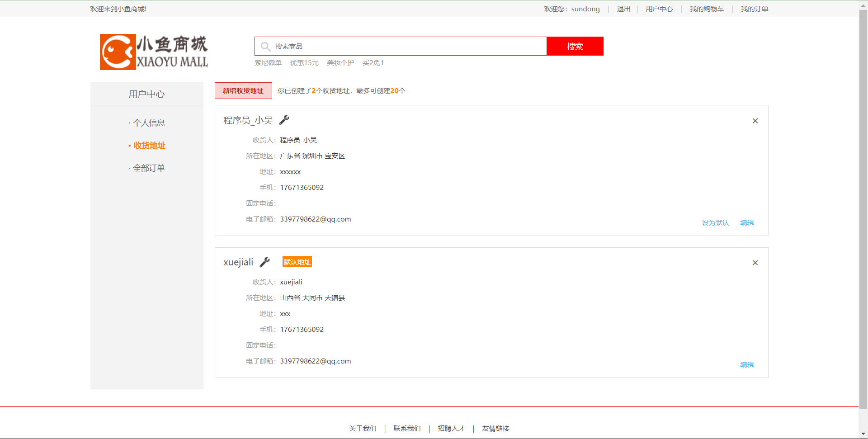
Task: Click phone 17671365092 in xuejiali address
Action: coord(302,329)
